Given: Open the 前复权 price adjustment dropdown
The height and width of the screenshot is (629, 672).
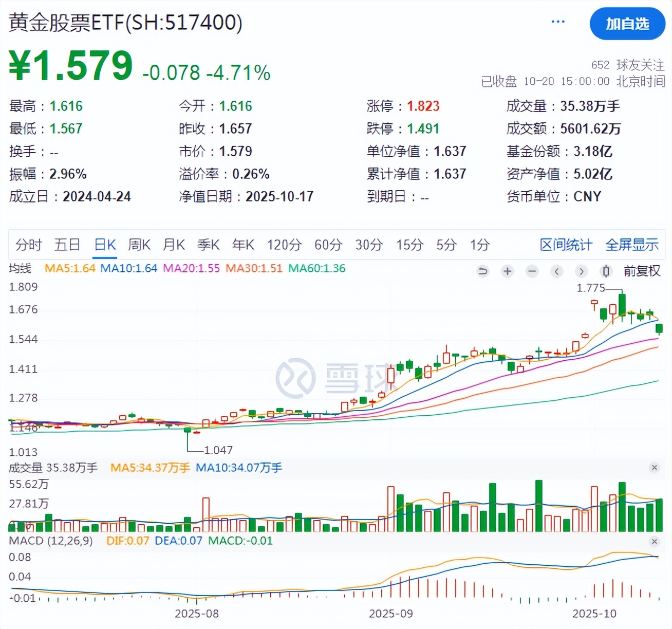Looking at the screenshot, I should point(642,271).
